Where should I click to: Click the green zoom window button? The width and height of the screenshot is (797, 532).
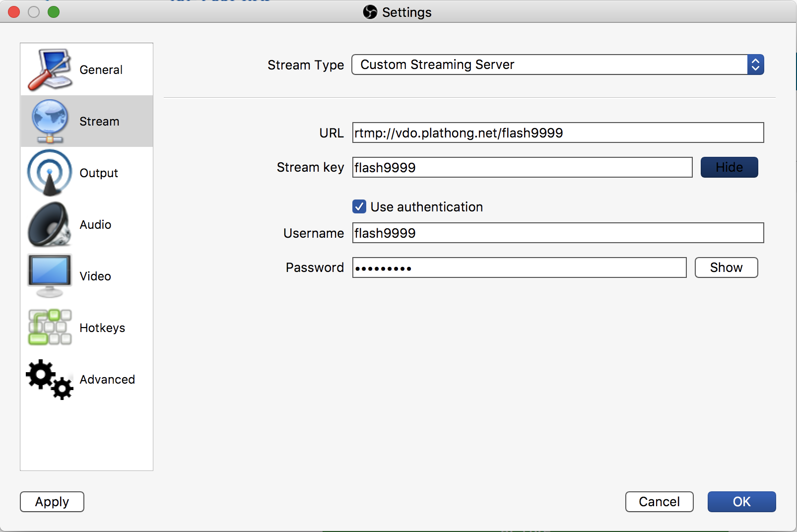(x=54, y=12)
